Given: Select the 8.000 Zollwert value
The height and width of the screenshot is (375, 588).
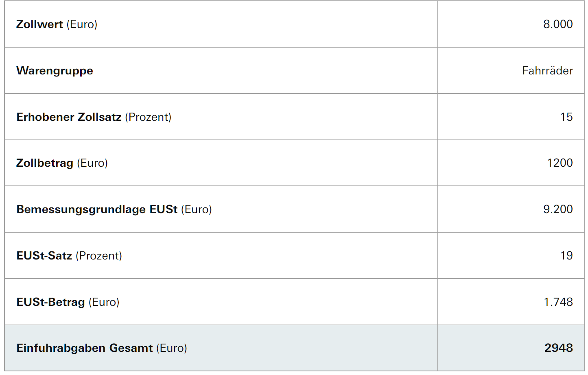Looking at the screenshot, I should pyautogui.click(x=557, y=24).
